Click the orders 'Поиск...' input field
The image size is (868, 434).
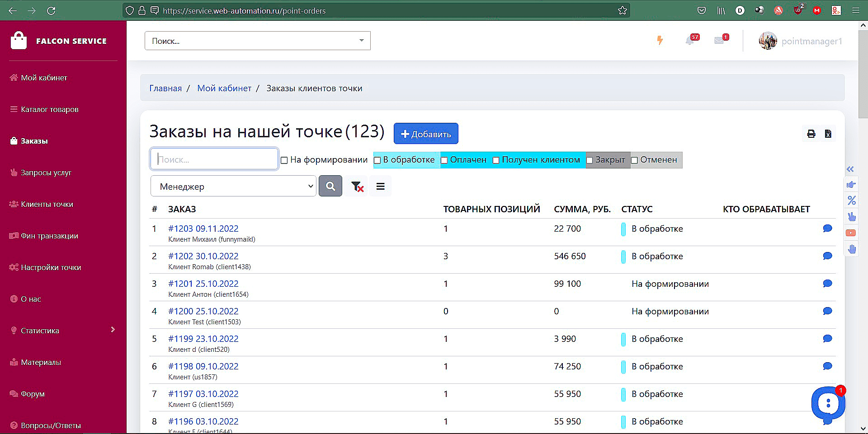tap(214, 159)
